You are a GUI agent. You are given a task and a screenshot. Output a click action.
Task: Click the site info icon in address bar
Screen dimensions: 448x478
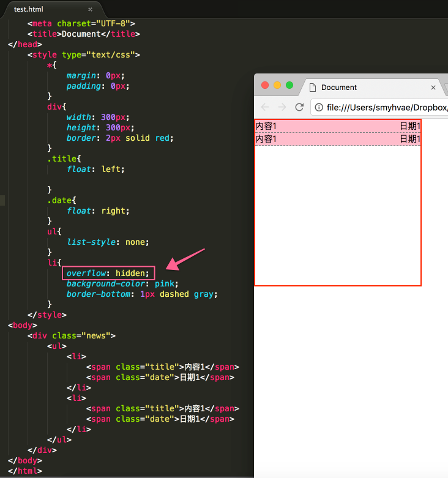[x=319, y=107]
